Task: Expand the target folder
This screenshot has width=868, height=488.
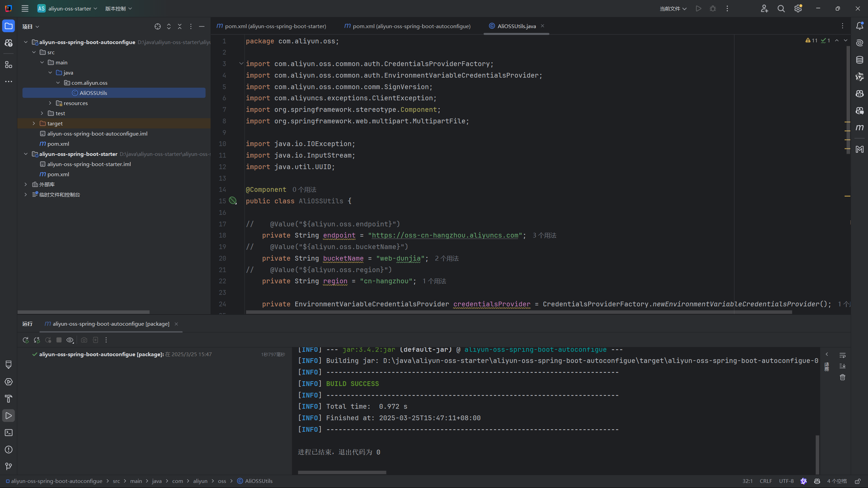Action: 34,123
